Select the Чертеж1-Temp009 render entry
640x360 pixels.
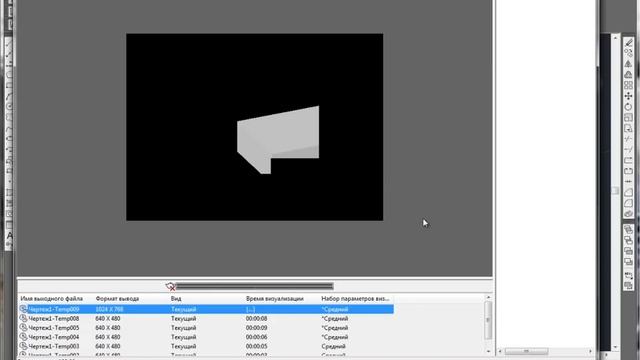(x=206, y=309)
